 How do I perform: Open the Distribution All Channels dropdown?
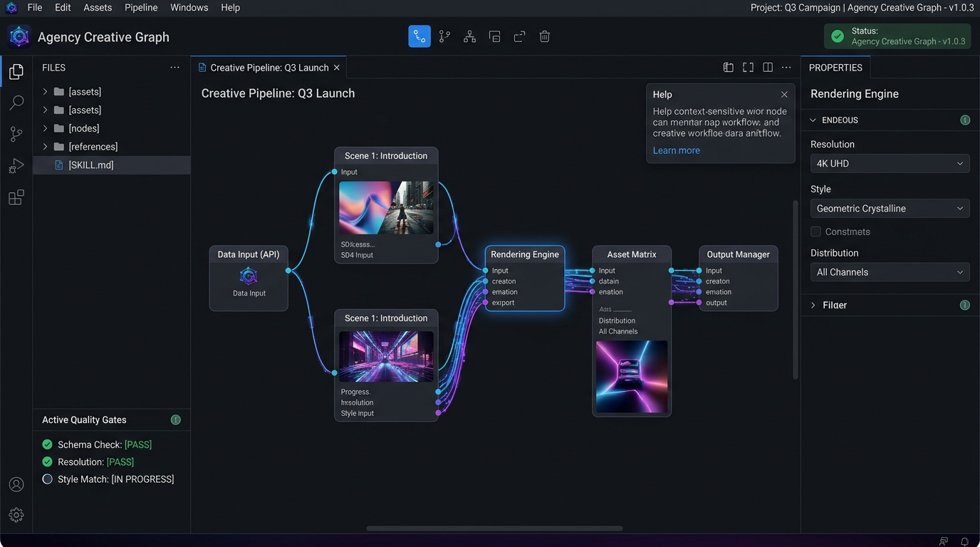pyautogui.click(x=890, y=272)
